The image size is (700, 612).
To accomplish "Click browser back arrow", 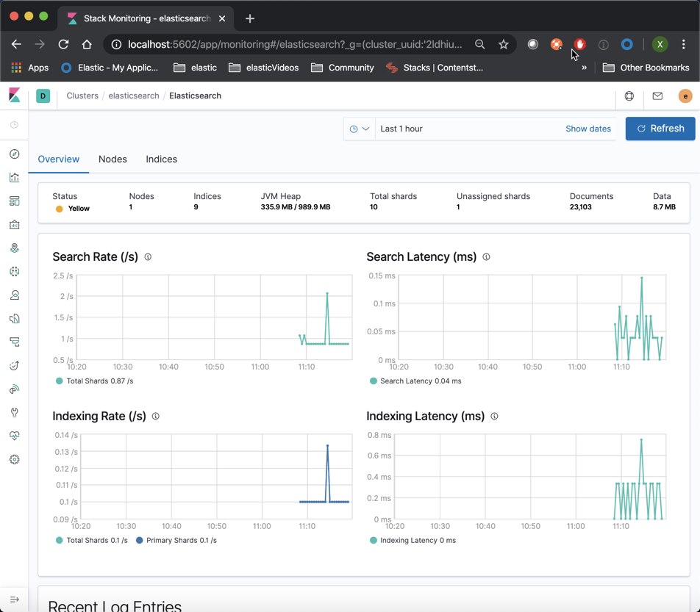I will tap(16, 44).
